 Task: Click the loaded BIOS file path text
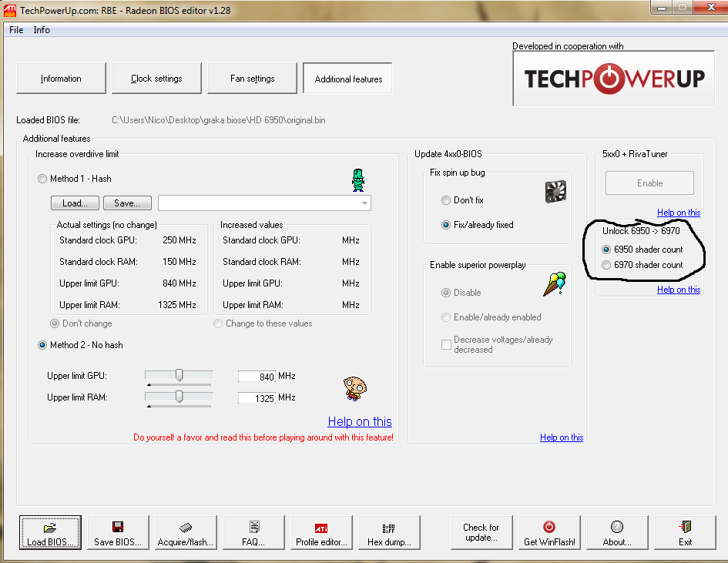(x=218, y=120)
